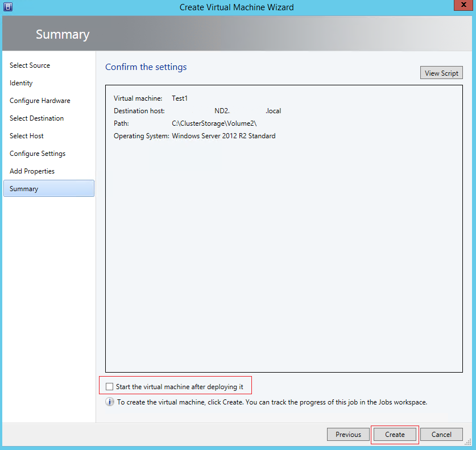The height and width of the screenshot is (450, 476).
Task: Enable Start the virtual machine after deploying
Action: pos(109,386)
